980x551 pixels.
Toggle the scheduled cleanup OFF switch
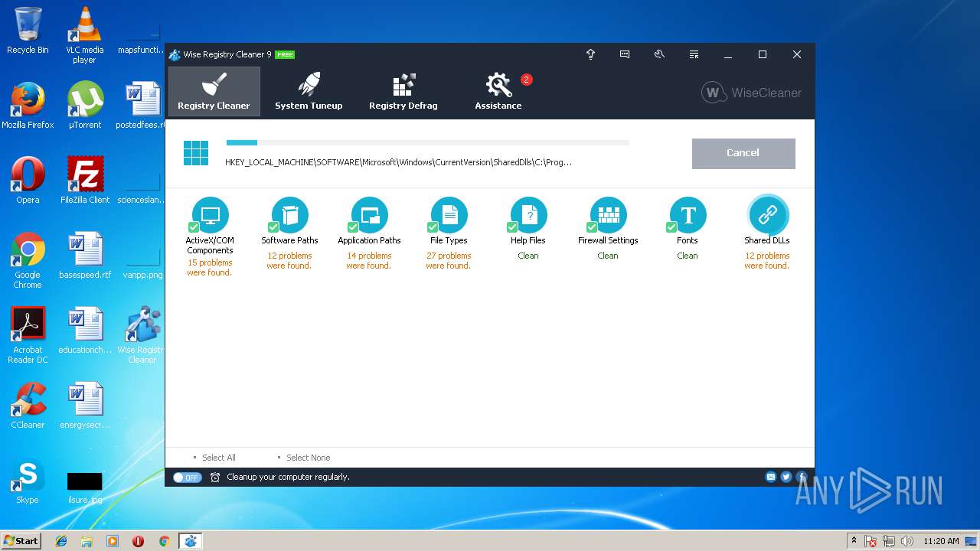coord(187,478)
